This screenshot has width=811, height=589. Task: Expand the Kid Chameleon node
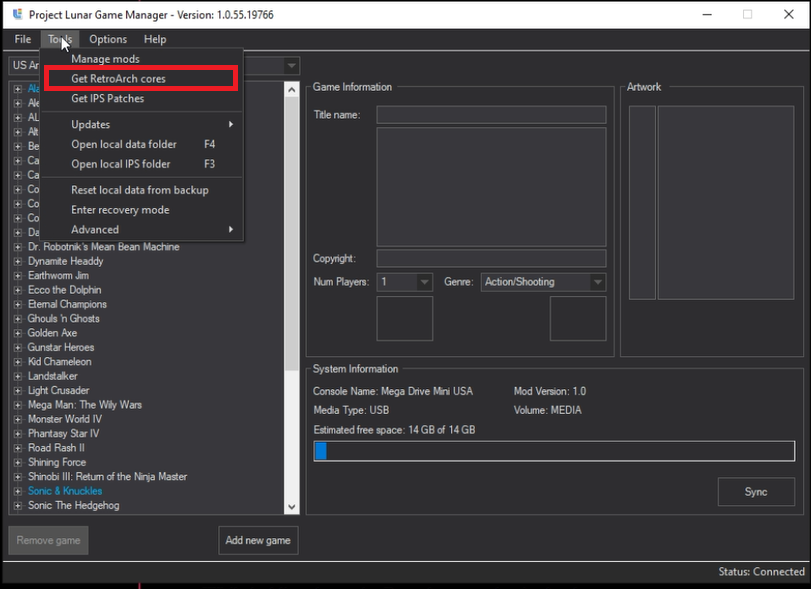coord(18,362)
